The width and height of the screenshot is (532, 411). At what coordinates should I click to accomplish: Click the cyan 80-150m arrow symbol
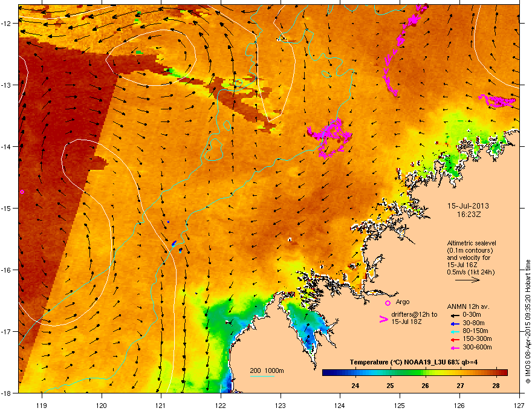pyautogui.click(x=455, y=331)
